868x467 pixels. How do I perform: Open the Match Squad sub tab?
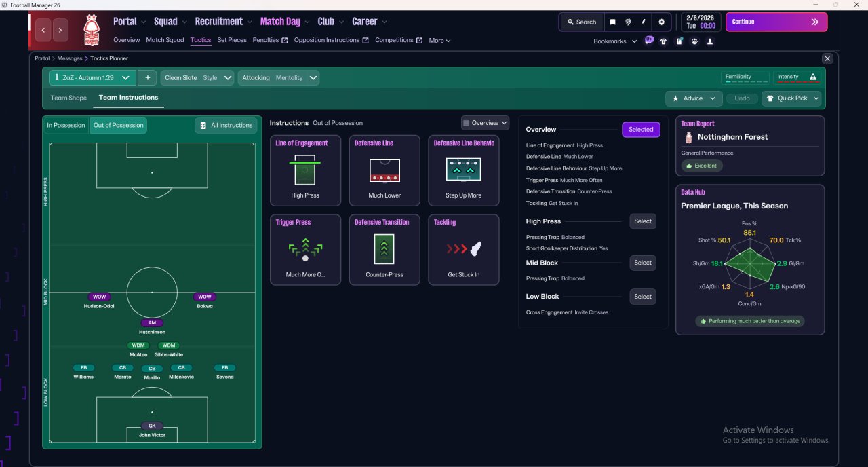165,40
